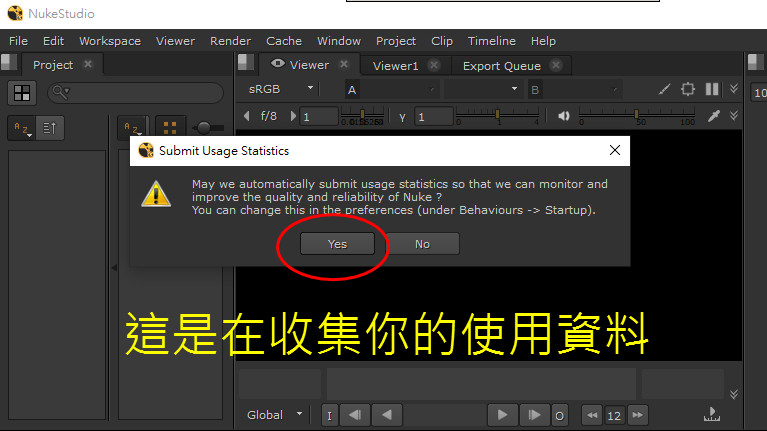
Task: Click the A-Z sort icon in right bin pane
Action: coord(132,128)
